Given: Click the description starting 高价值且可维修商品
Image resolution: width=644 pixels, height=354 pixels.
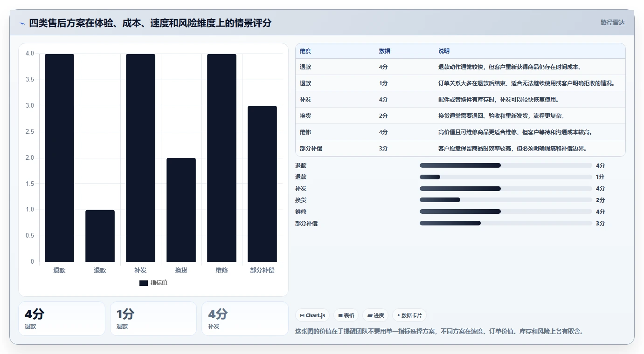Looking at the screenshot, I should pos(515,132).
